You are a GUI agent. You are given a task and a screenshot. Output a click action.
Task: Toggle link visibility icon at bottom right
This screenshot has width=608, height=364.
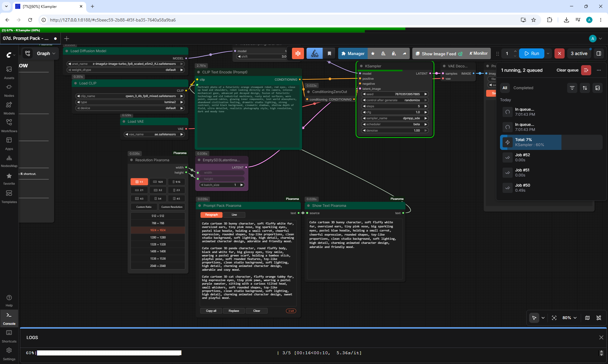coord(599,318)
